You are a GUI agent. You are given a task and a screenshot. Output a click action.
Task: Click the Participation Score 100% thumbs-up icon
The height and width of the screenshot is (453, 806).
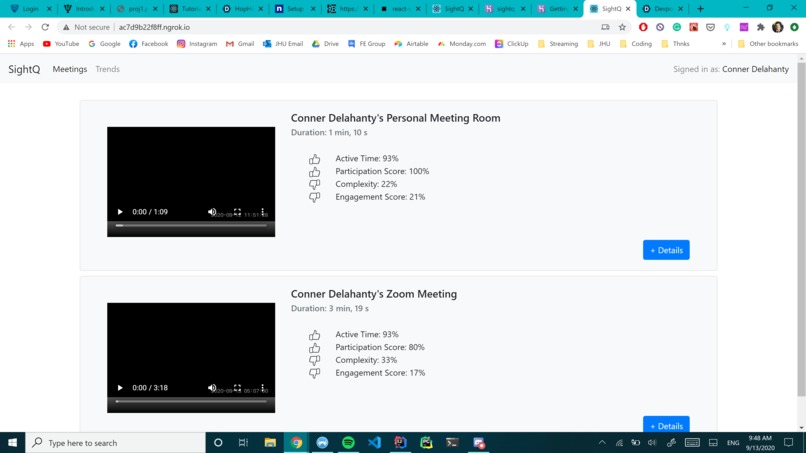coord(315,172)
